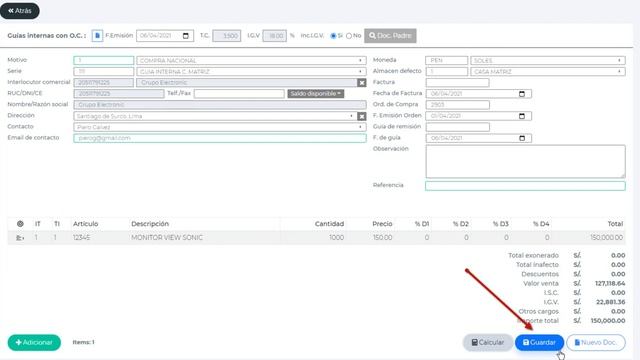Click the Observación text area
Image resolution: width=640 pixels, height=360 pixels.
[x=525, y=161]
